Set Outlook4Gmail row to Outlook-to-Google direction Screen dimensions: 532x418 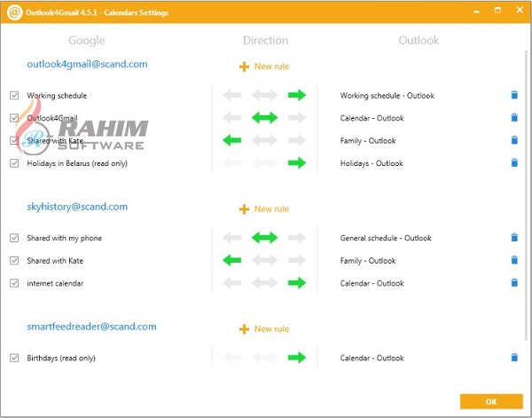point(232,118)
